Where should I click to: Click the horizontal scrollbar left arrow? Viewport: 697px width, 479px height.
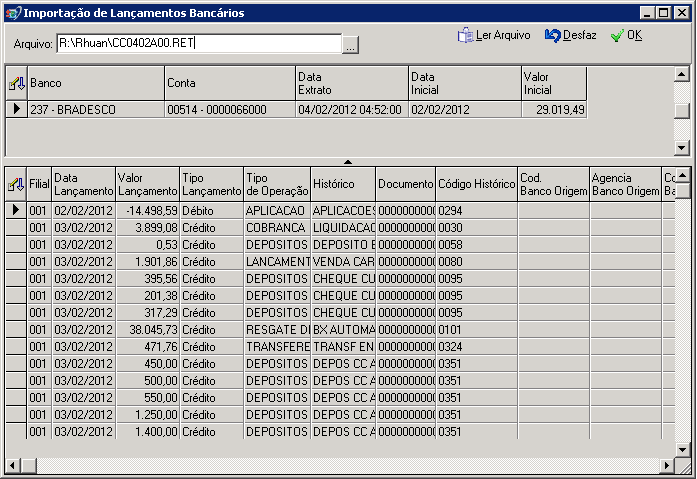12,465
